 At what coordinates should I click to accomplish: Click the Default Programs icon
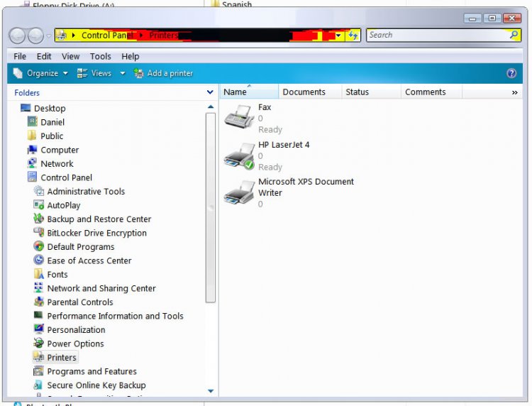39,246
